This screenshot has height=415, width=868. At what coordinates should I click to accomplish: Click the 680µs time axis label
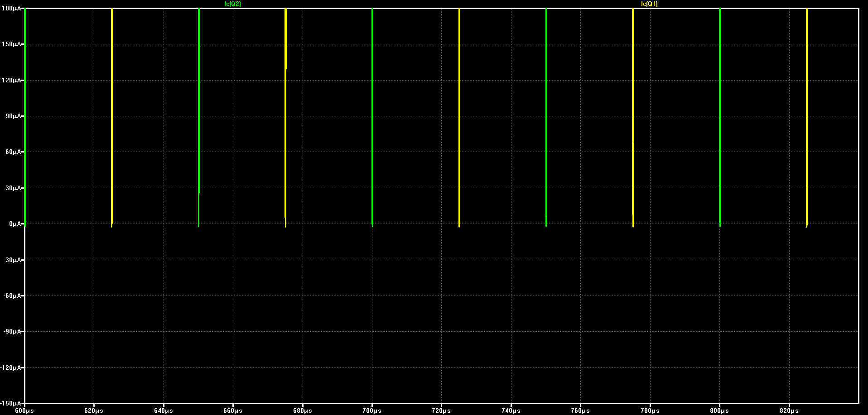303,411
